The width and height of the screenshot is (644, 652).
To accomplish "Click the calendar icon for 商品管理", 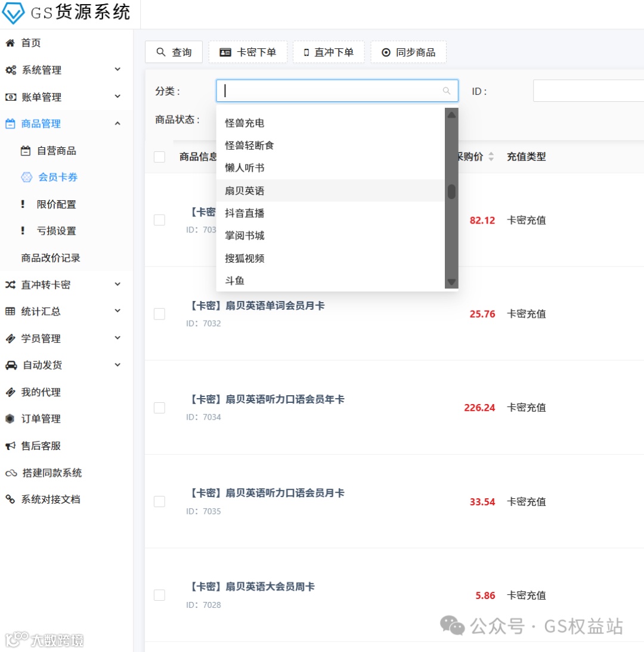I will coord(10,123).
